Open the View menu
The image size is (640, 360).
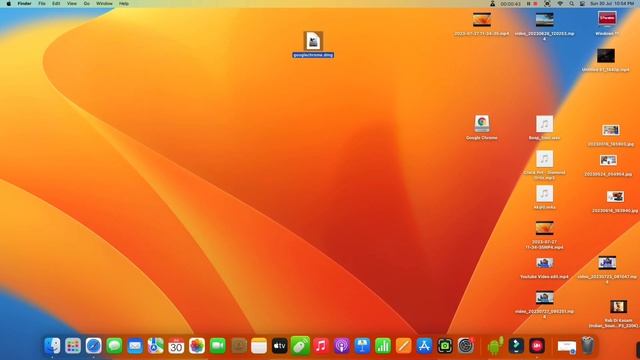coord(72,4)
